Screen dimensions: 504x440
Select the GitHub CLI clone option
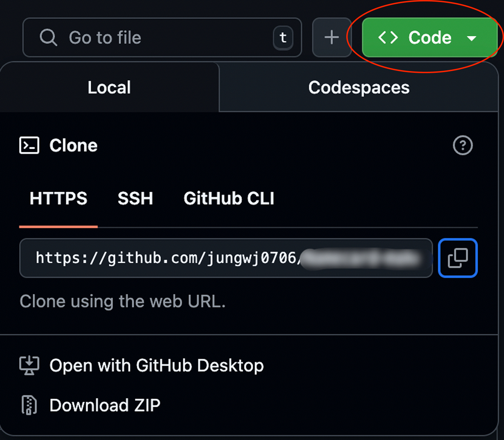[x=229, y=199]
